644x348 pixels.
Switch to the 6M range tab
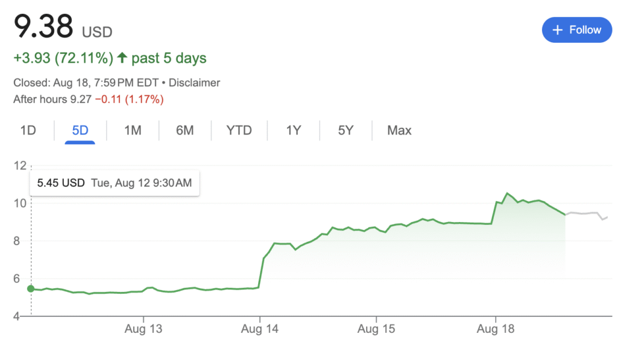click(x=185, y=130)
